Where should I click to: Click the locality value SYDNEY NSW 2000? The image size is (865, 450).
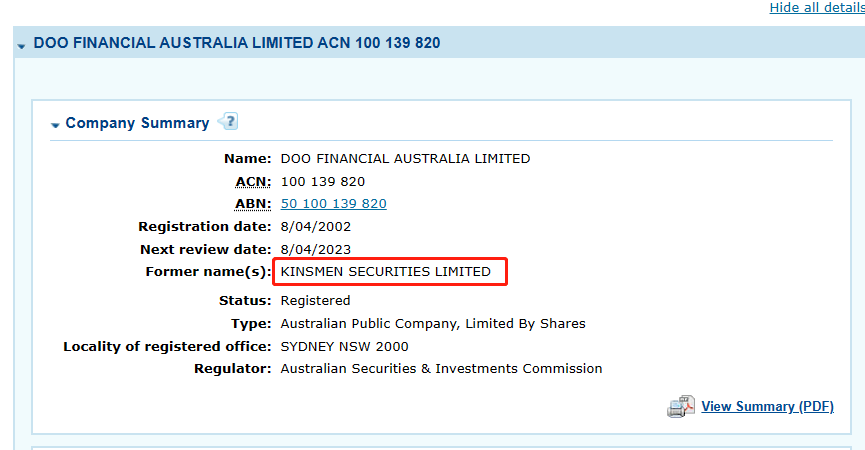pos(344,346)
